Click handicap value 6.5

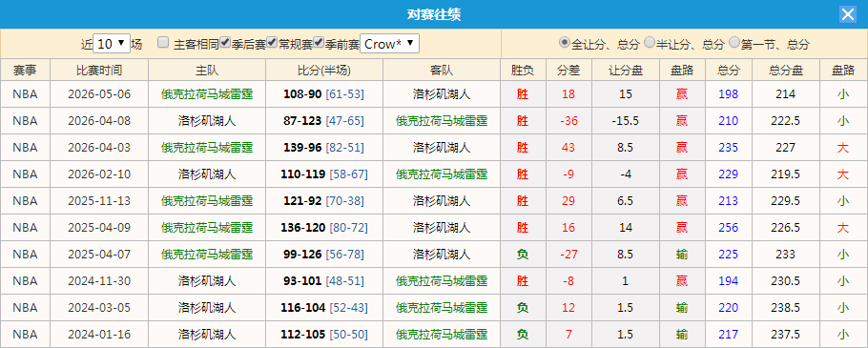626,201
